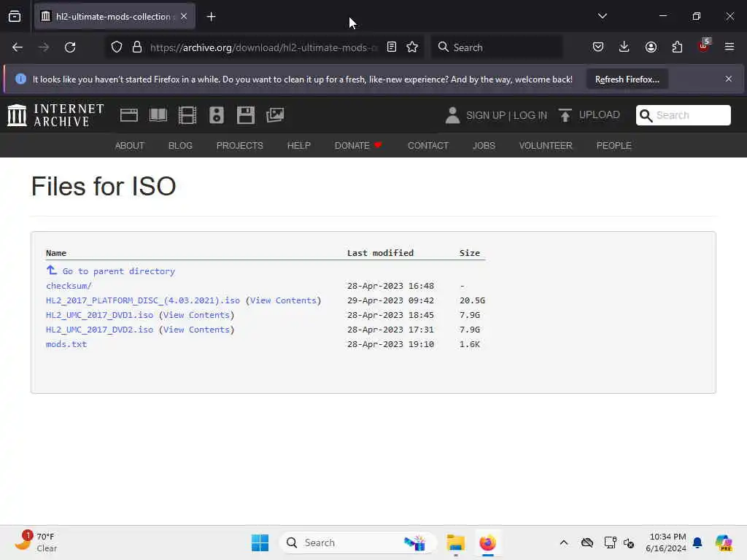Reload the current page
Image resolution: width=747 pixels, height=560 pixels.
(x=70, y=47)
